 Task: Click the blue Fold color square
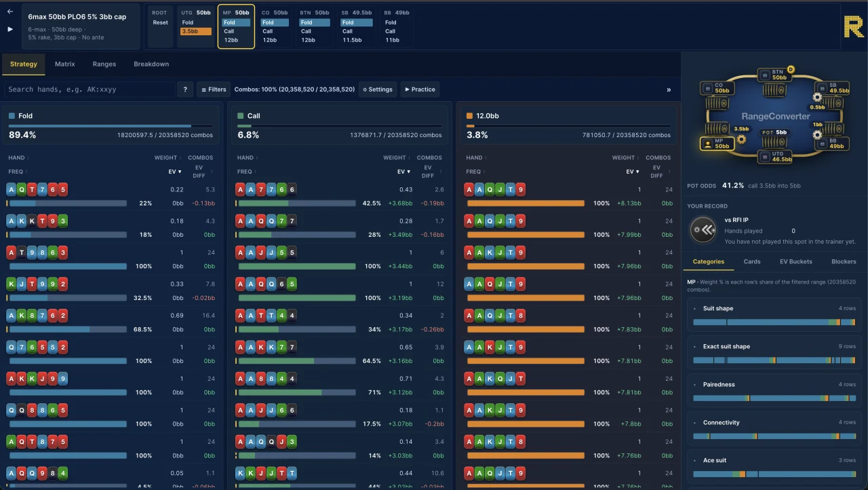pos(12,116)
